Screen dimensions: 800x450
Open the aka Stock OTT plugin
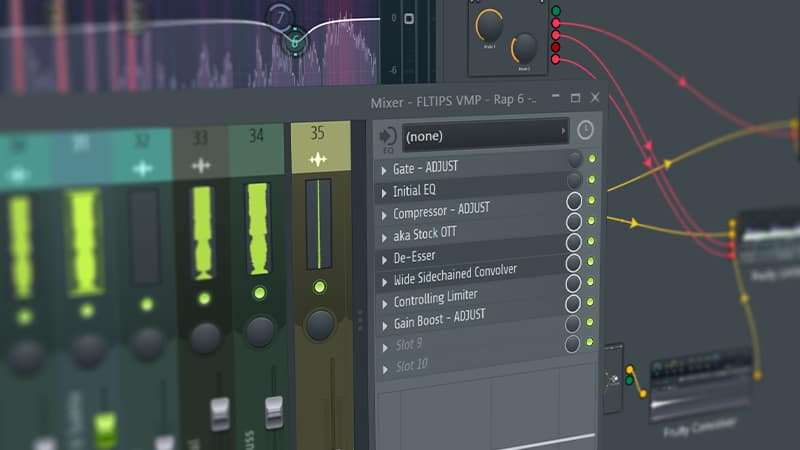coord(425,234)
